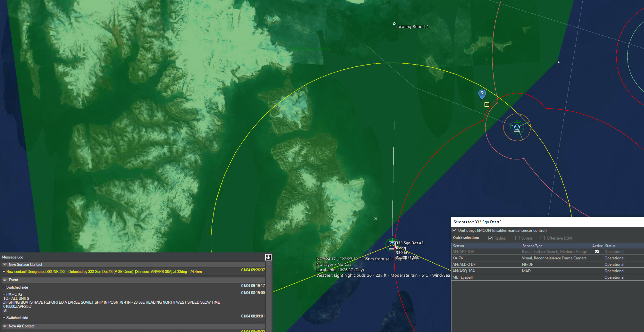Click the blue question-mark unknown contact marker
Image resolution: width=644 pixels, height=332 pixels.
point(482,94)
